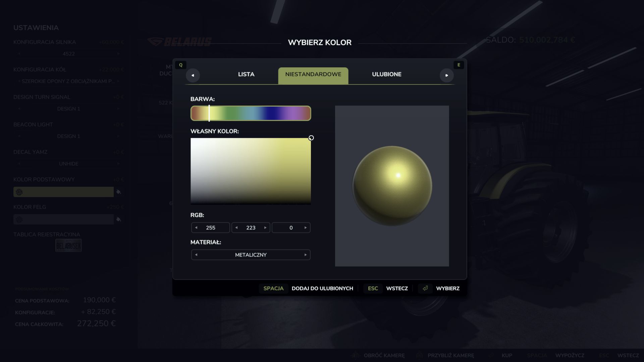The width and height of the screenshot is (644, 362).
Task: Click paint bucket icon beside Kolor Podstawowy
Action: (x=118, y=192)
